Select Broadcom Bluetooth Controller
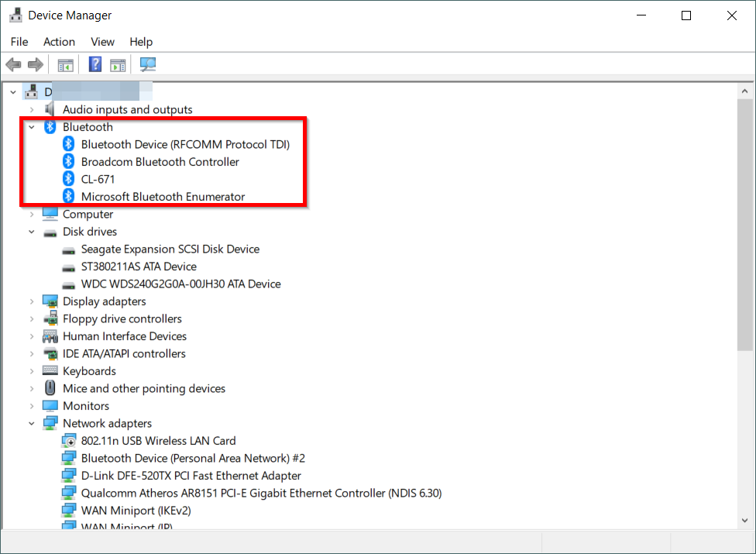Viewport: 756px width, 554px height. pos(160,161)
